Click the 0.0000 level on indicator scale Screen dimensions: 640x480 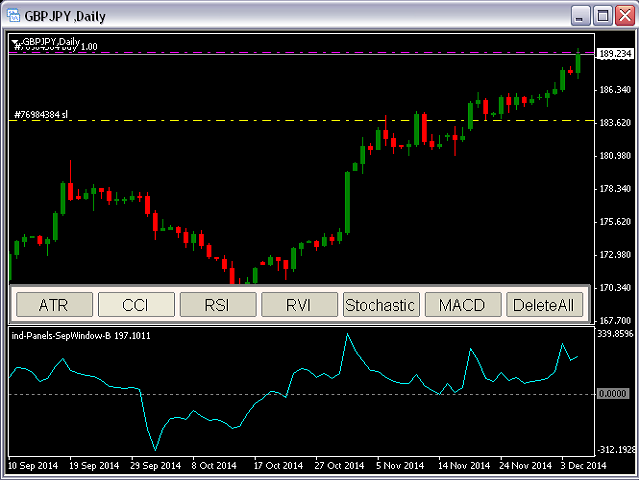(x=614, y=394)
